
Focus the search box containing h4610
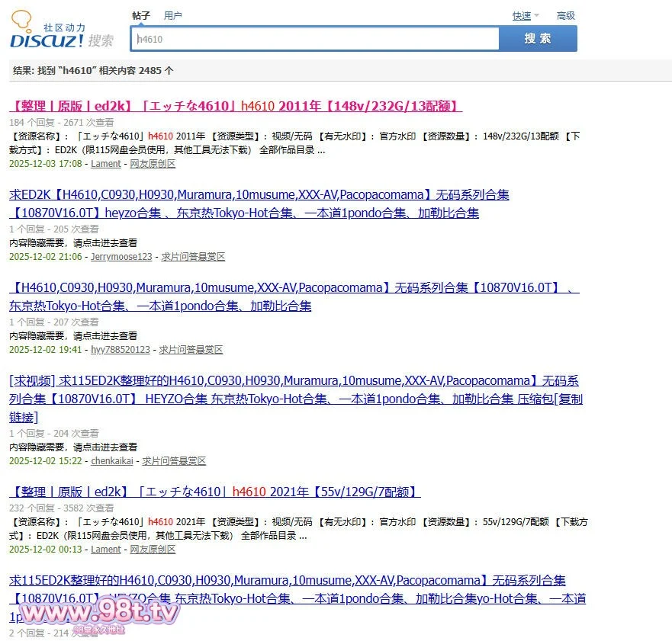coord(314,39)
